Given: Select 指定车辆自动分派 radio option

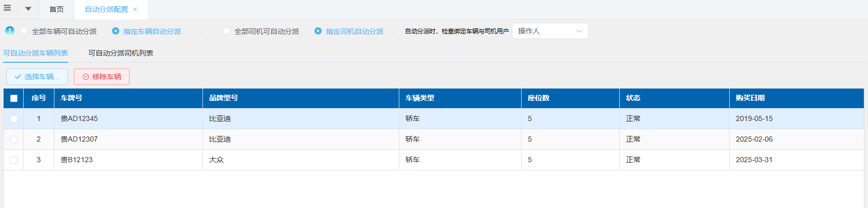Looking at the screenshot, I should 116,31.
